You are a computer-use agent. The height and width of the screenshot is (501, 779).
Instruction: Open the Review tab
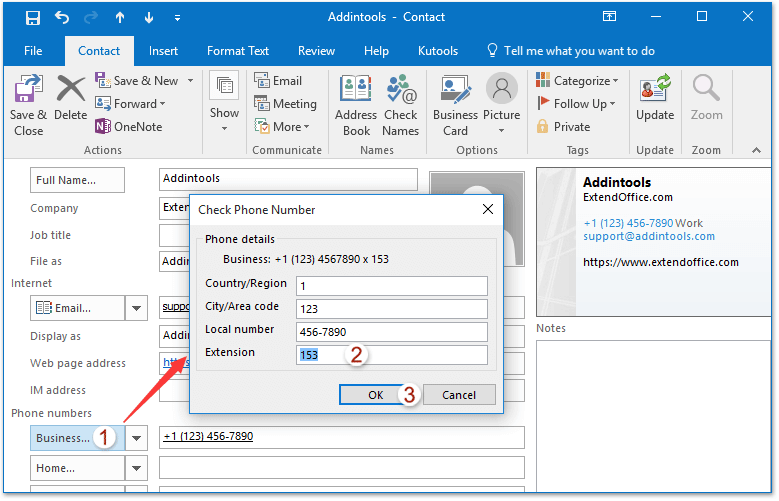[x=316, y=51]
